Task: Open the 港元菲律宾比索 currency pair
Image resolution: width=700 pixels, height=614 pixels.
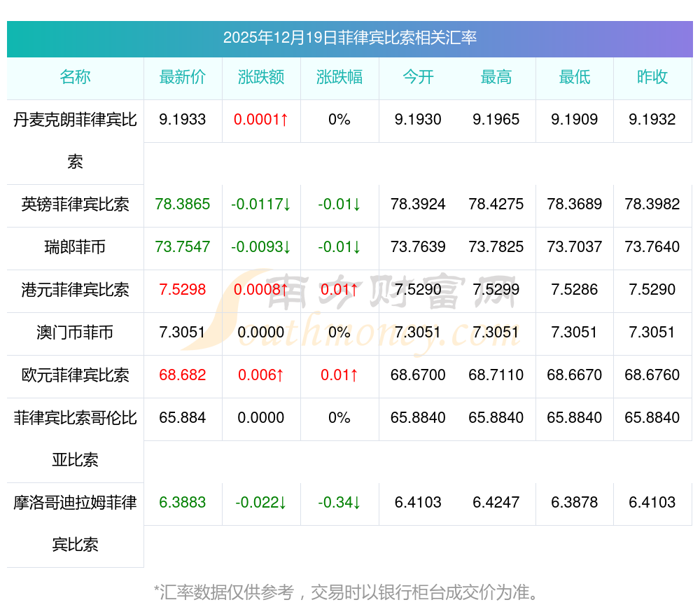Action: point(75,290)
